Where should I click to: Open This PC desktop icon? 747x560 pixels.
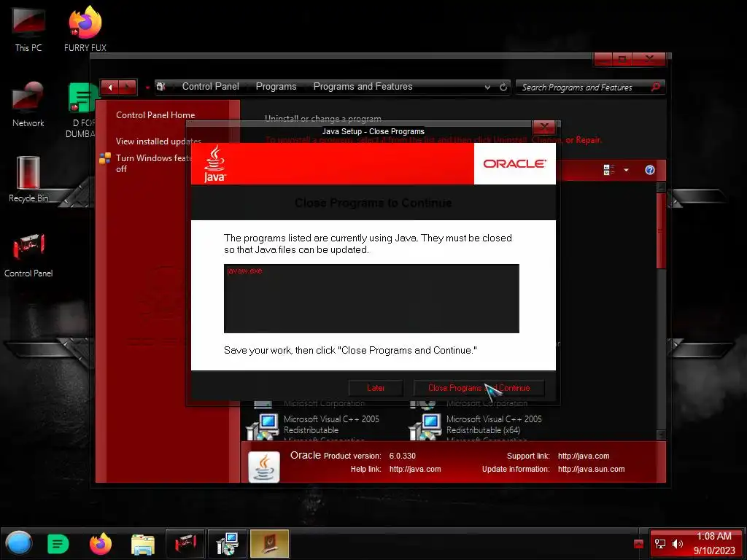pyautogui.click(x=28, y=28)
